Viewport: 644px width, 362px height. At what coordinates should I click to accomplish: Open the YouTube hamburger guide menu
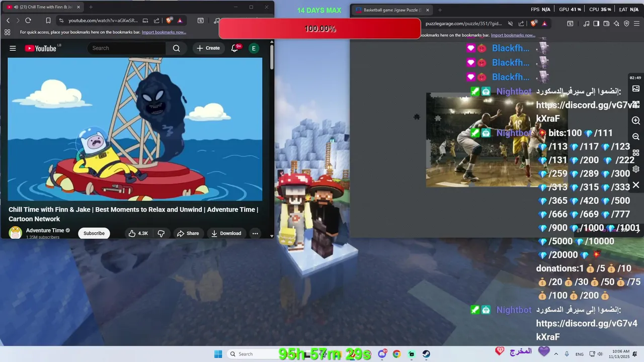(13, 48)
